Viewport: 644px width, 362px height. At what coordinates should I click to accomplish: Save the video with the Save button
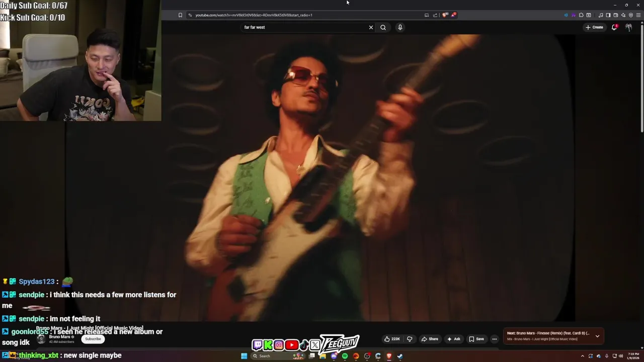pos(476,339)
